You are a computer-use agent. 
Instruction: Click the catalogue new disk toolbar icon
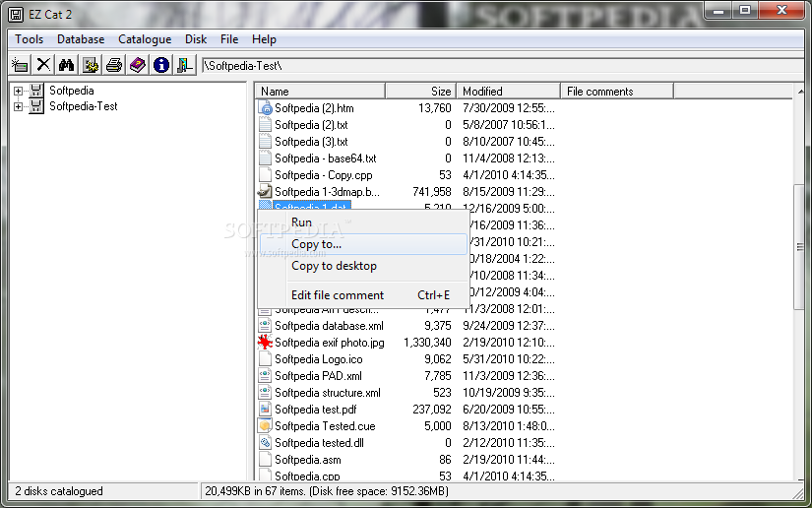20,65
